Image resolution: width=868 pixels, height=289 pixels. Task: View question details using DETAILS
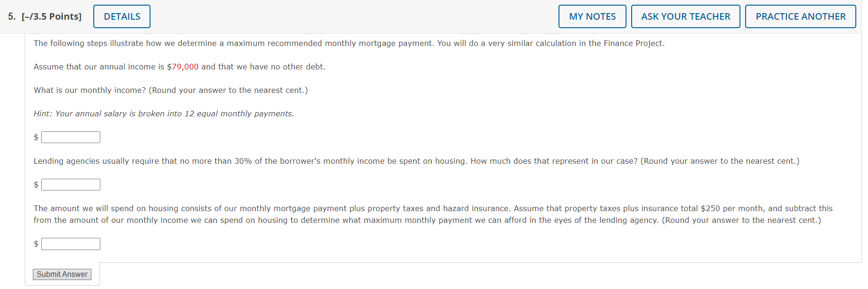point(121,16)
